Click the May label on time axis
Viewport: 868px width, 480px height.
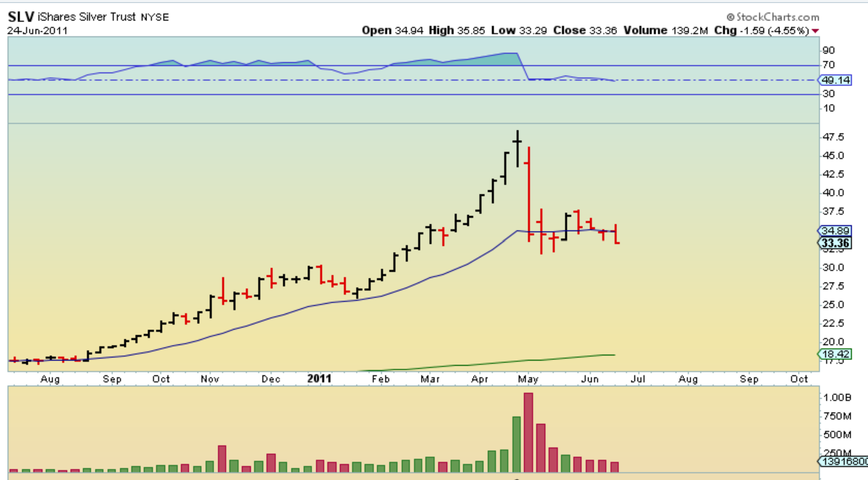click(x=528, y=379)
